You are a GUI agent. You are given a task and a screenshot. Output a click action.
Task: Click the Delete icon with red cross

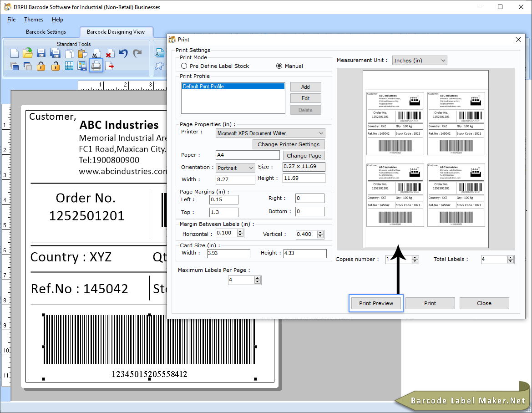pyautogui.click(x=110, y=54)
